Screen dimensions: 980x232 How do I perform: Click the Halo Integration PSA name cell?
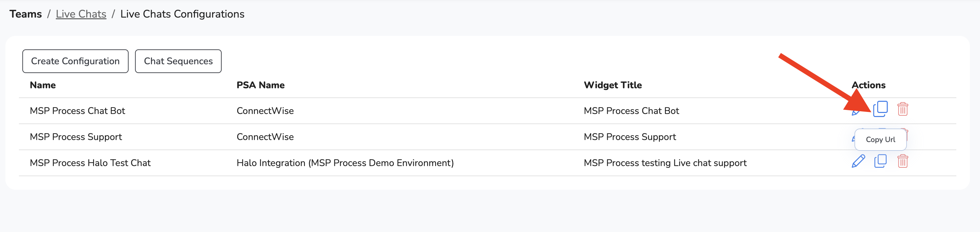[x=345, y=163]
